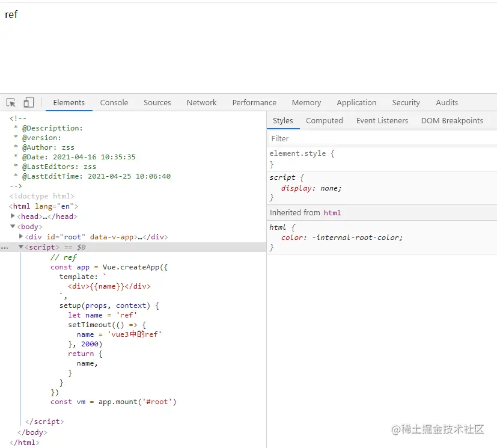Collapse the body element node
The width and height of the screenshot is (497, 448).
click(x=13, y=227)
